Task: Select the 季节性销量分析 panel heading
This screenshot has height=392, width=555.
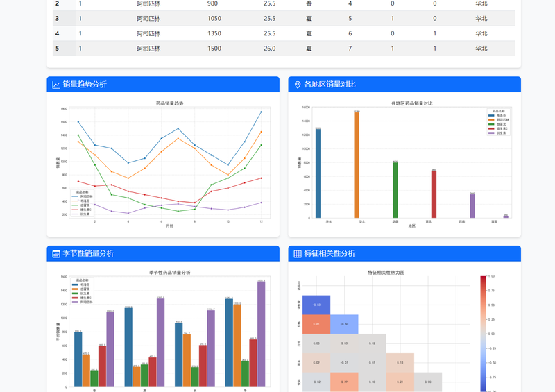Action: click(88, 253)
